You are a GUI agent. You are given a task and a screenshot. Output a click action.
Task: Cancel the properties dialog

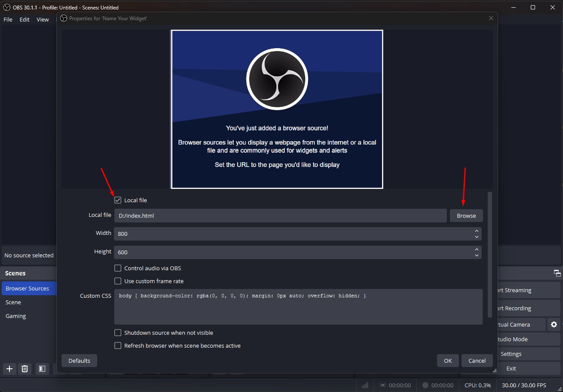pos(477,361)
